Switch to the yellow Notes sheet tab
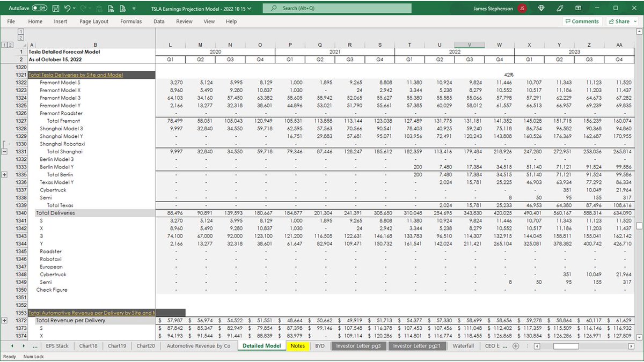Image resolution: width=644 pixels, height=362 pixels. (297, 346)
